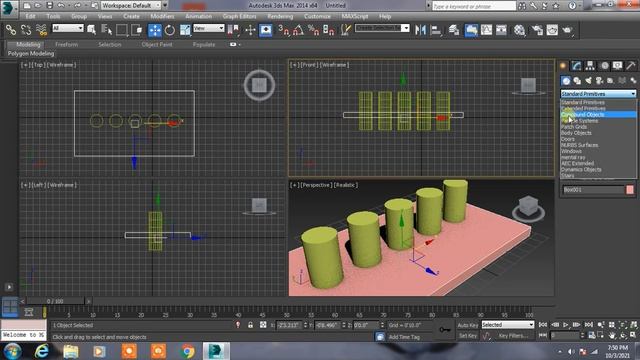Select the Select and Link tool
Image resolution: width=640 pixels, height=360 pixels.
(x=11, y=30)
